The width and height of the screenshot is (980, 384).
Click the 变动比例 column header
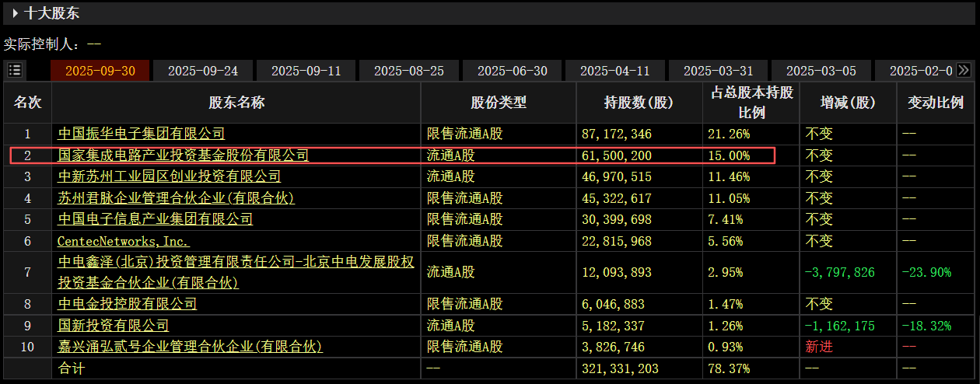pos(936,103)
